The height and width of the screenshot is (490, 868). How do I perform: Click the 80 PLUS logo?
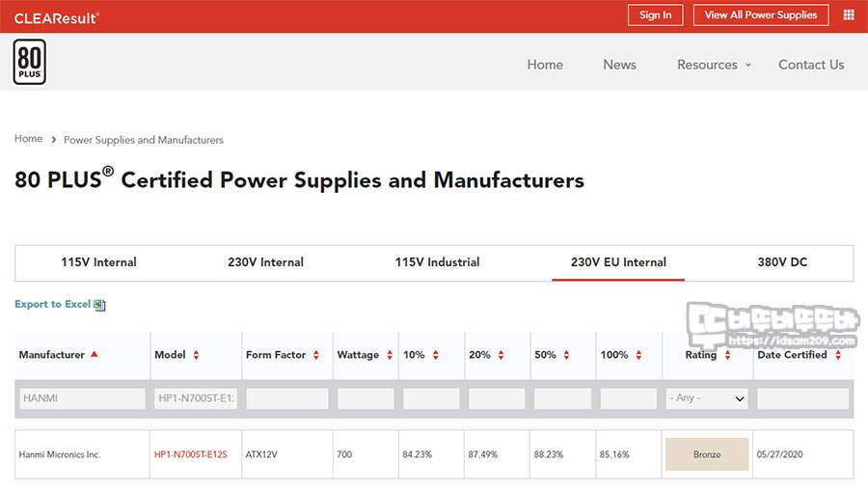point(29,62)
